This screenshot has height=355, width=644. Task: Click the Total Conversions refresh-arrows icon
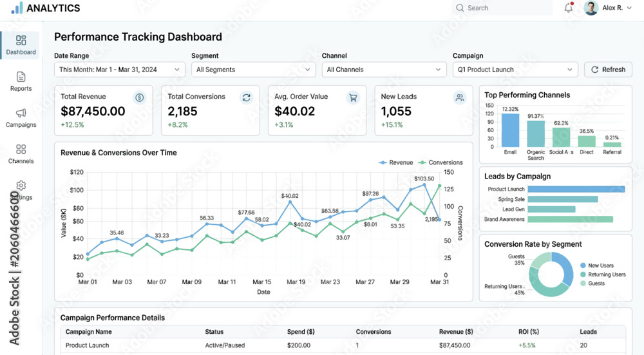[x=247, y=98]
